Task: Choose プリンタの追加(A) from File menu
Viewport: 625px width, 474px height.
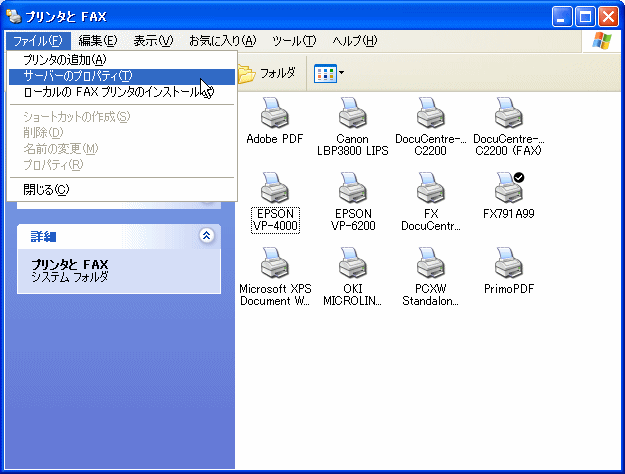Action: click(122, 60)
